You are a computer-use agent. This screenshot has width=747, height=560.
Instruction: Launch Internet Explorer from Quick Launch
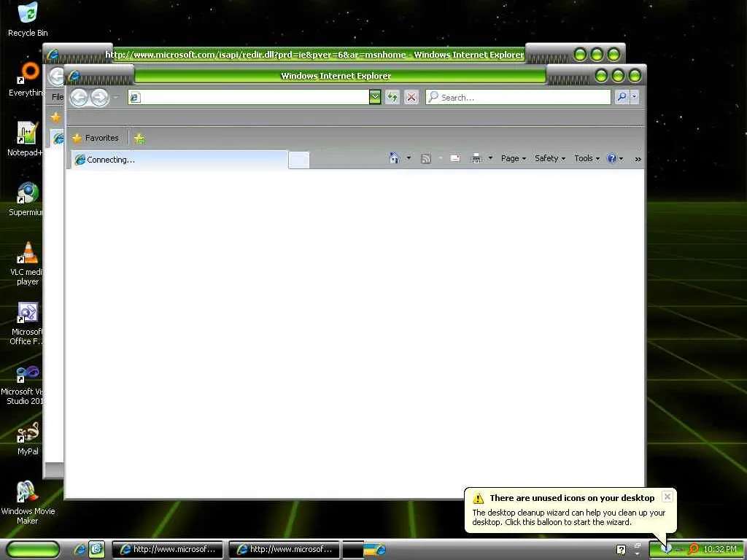point(80,549)
